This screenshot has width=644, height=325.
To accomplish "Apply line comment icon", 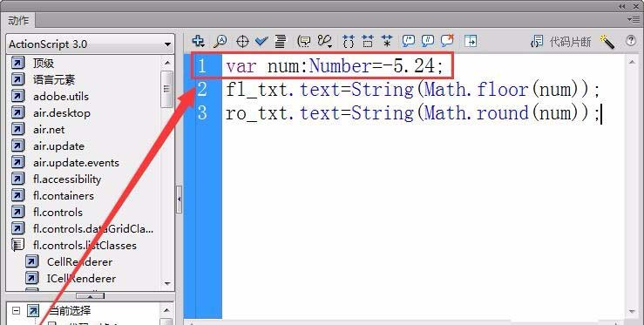I will [428, 41].
